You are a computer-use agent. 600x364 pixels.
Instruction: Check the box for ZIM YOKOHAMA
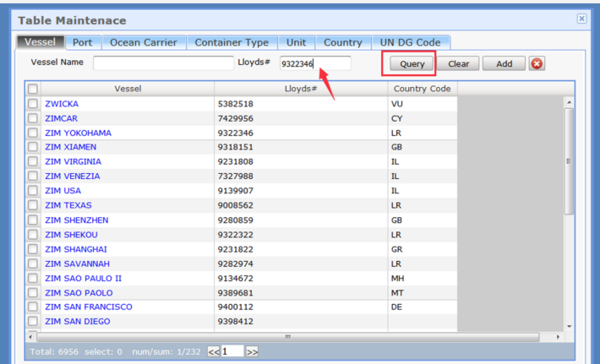point(32,133)
